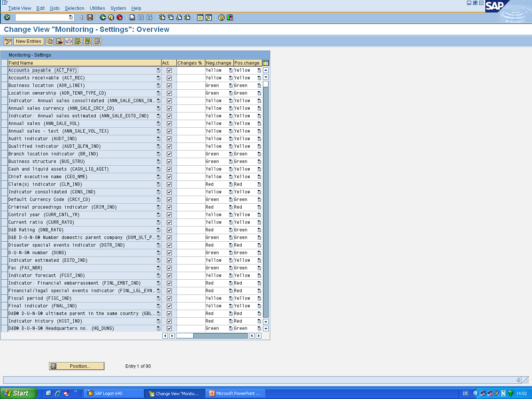Click the Delete row icon
Image resolution: width=532 pixels, height=399 pixels.
tap(59, 41)
